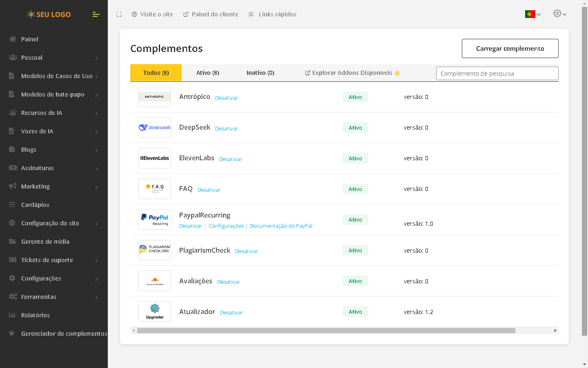Click the fullscreen toggle icon in top bar
The height and width of the screenshot is (368, 588).
(x=119, y=14)
